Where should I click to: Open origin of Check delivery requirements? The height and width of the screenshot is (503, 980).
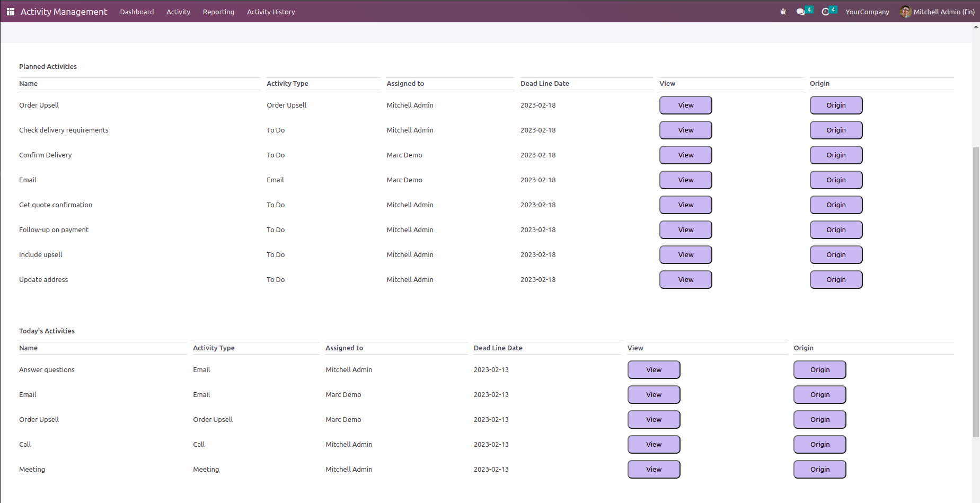click(x=836, y=130)
